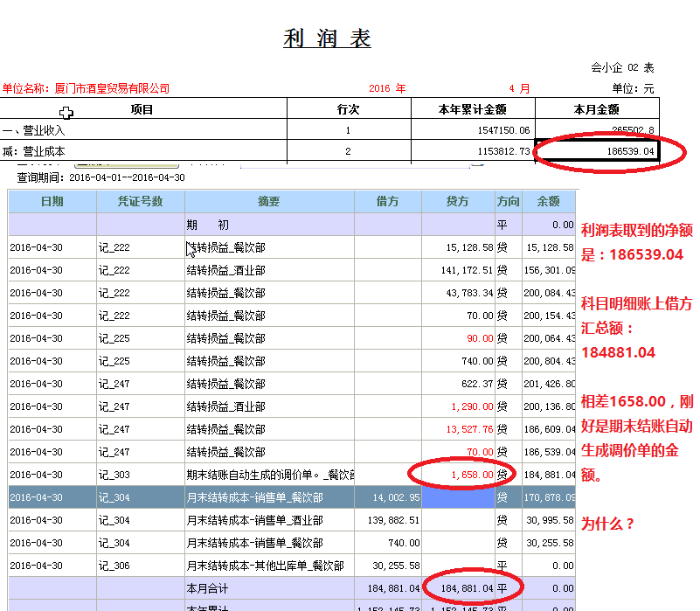The image size is (700, 611).
Task: Click the 余额 column header
Action: [548, 201]
